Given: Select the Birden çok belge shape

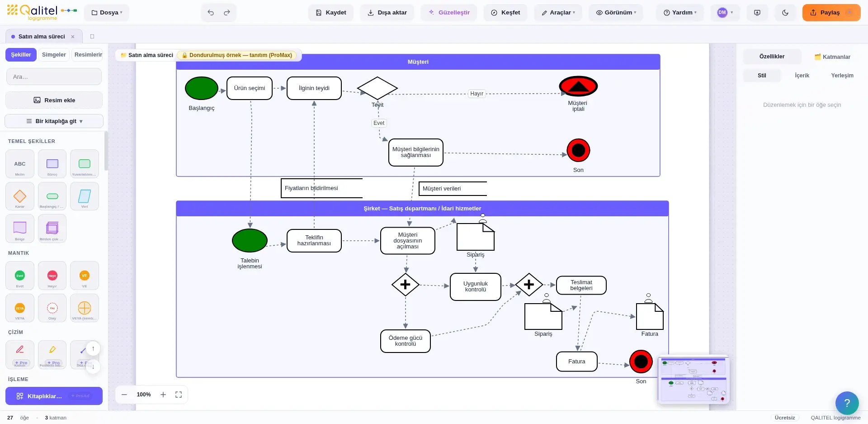Looking at the screenshot, I should click(52, 229).
